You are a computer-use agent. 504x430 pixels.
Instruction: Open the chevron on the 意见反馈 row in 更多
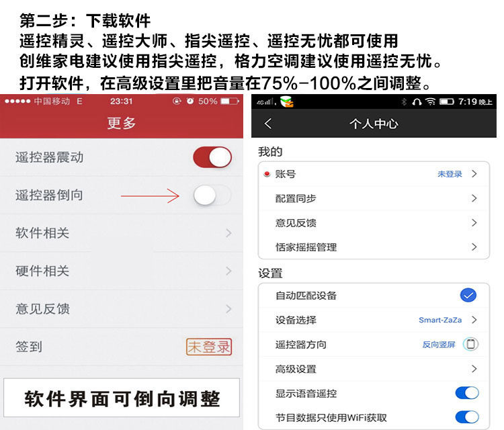pos(228,309)
